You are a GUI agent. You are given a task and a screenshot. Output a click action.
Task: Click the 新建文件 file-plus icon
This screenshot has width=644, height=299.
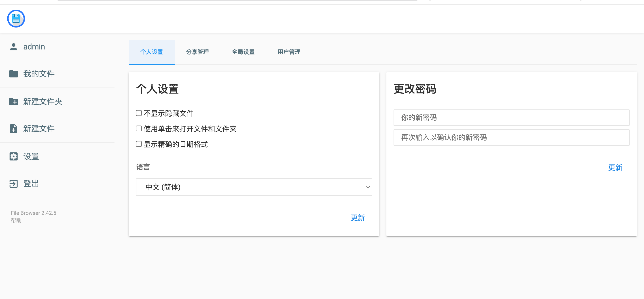point(13,129)
